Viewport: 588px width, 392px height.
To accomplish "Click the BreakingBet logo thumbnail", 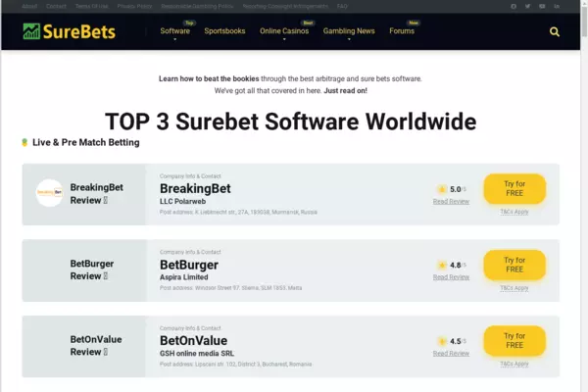I will pos(50,193).
